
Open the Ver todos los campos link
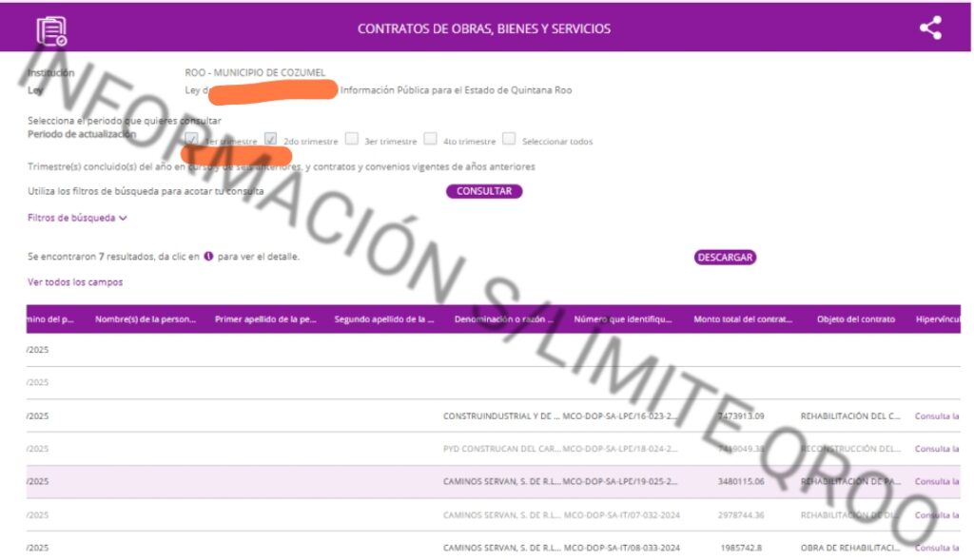pos(75,282)
